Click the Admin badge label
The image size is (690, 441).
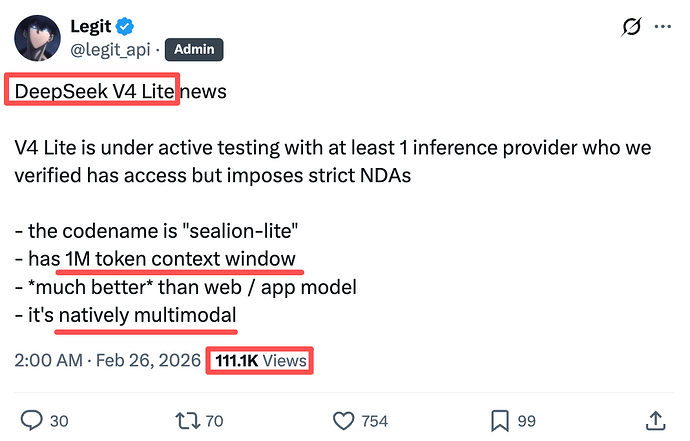(196, 49)
